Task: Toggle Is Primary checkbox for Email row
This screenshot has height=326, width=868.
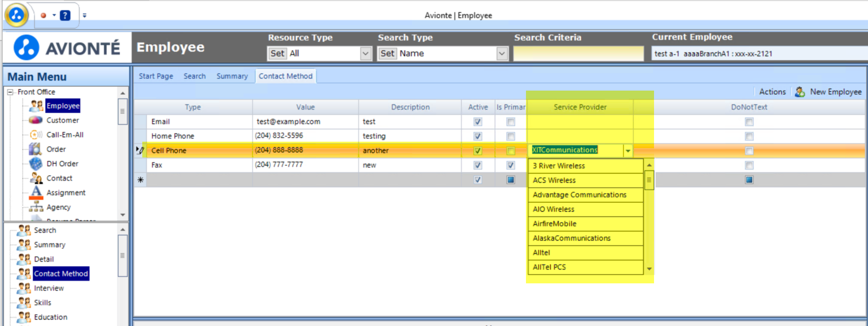Action: 511,122
